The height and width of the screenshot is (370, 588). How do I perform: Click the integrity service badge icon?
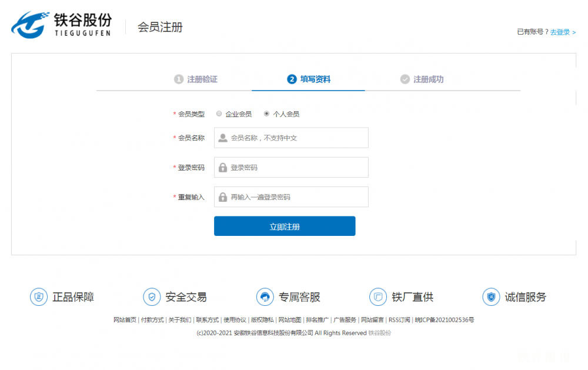[491, 297]
